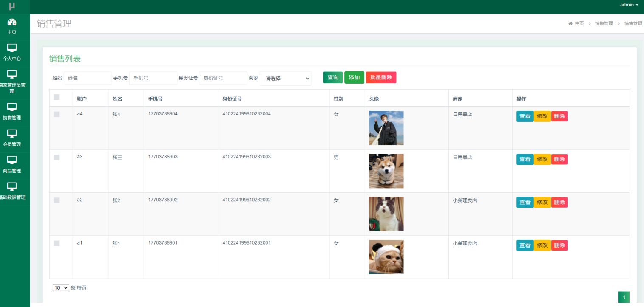Focus the 姓名 search input
The height and width of the screenshot is (307, 644).
(88, 78)
